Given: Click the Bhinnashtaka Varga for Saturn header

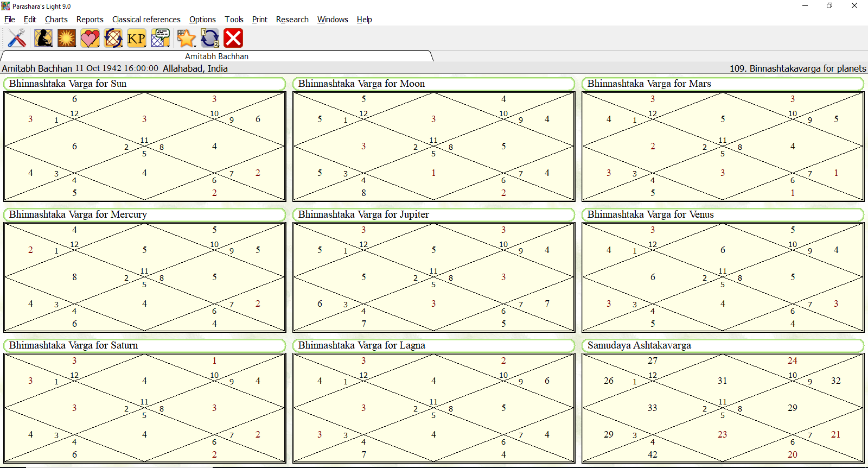Looking at the screenshot, I should tap(144, 345).
